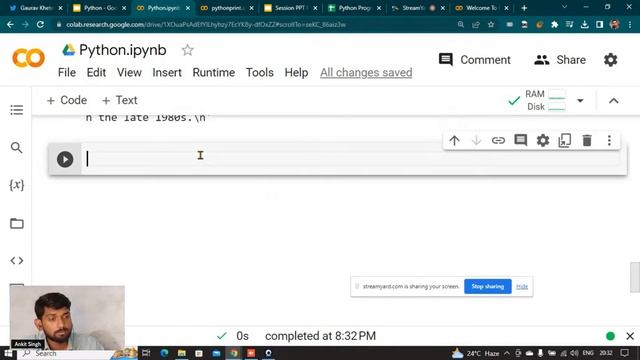Move cell down with the arrow icon

(x=476, y=140)
